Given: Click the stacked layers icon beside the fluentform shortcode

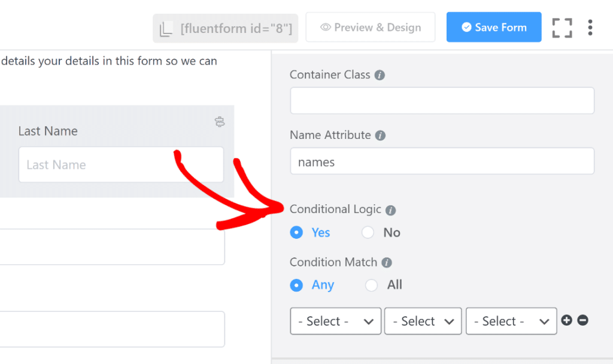Looking at the screenshot, I should point(166,28).
